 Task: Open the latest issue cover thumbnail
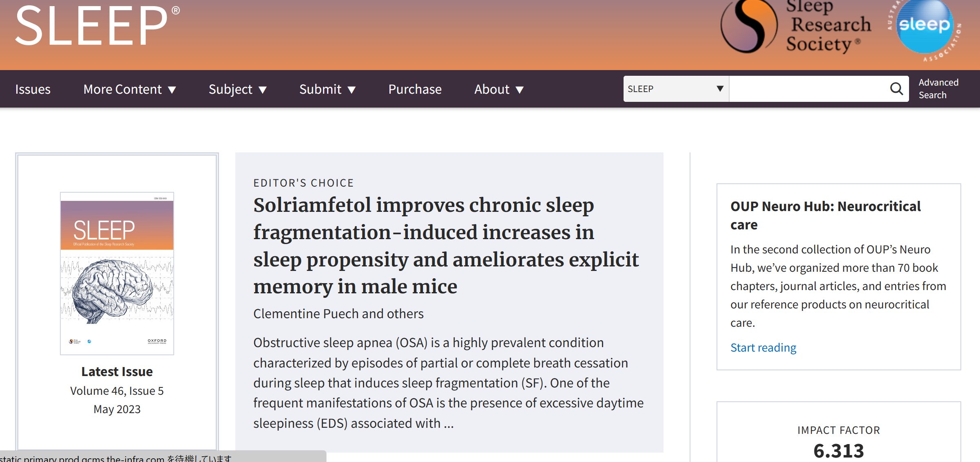click(117, 273)
